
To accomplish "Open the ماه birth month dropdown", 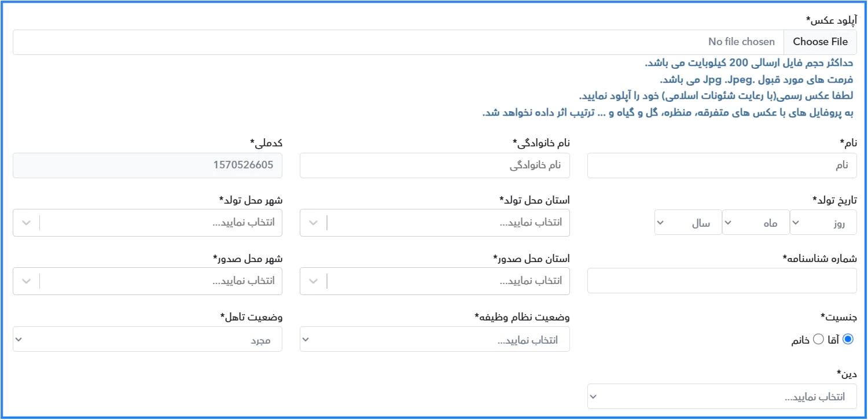I will 756,223.
